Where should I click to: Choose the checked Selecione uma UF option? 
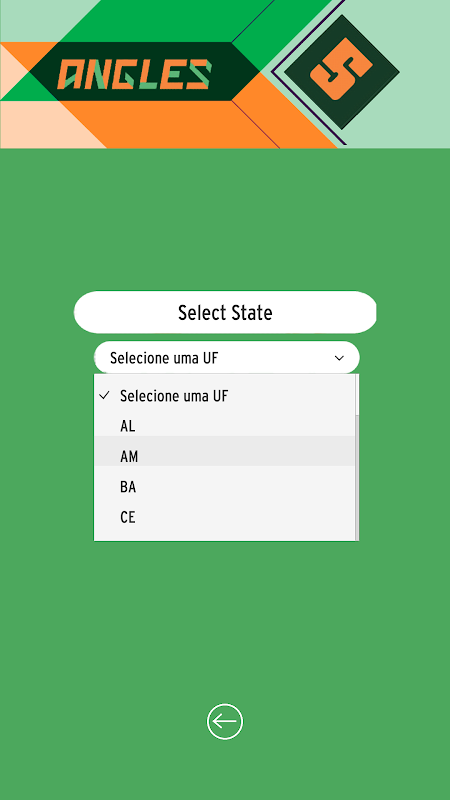click(224, 396)
